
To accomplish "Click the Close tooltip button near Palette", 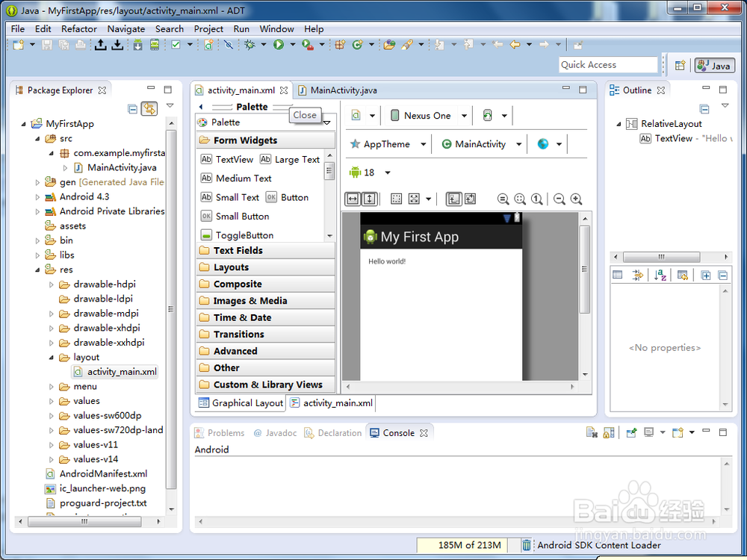I will click(305, 115).
